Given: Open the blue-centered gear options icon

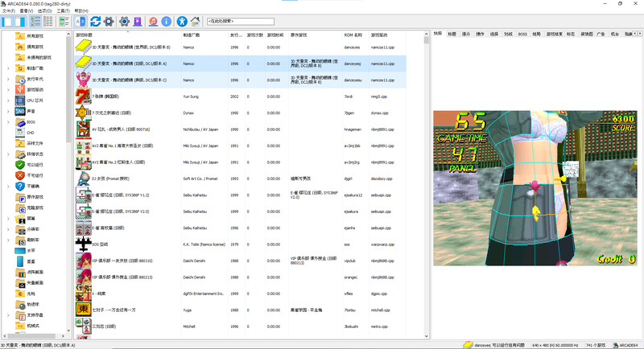Looking at the screenshot, I should 125,22.
